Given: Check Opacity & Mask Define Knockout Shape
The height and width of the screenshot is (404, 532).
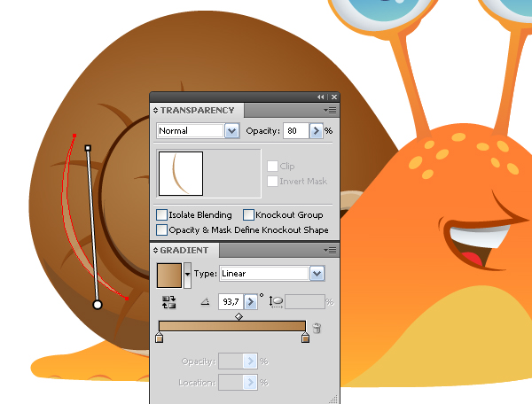Looking at the screenshot, I should pyautogui.click(x=161, y=229).
